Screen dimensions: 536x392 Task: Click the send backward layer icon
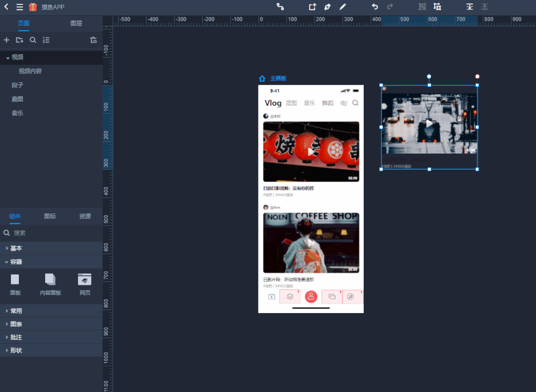485,7
